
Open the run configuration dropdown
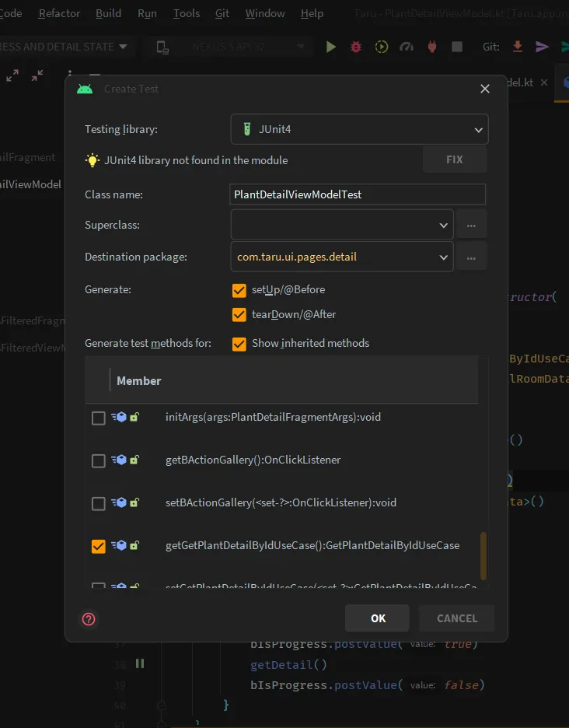pyautogui.click(x=123, y=47)
